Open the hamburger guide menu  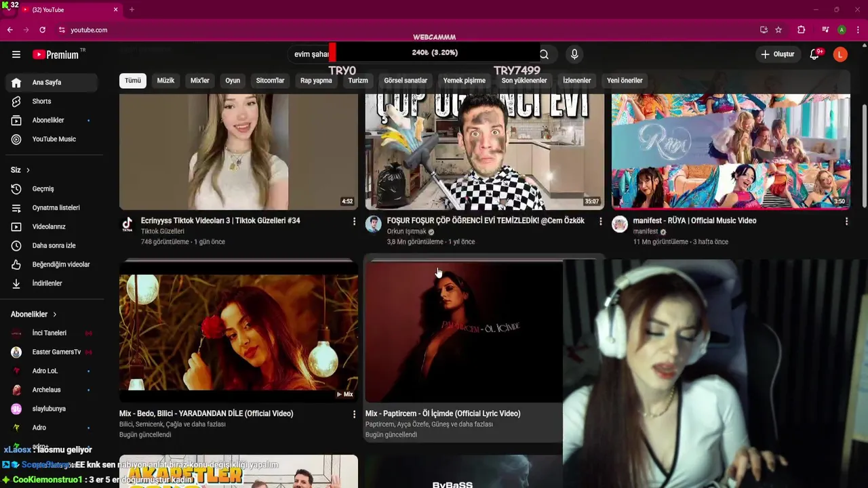(16, 54)
